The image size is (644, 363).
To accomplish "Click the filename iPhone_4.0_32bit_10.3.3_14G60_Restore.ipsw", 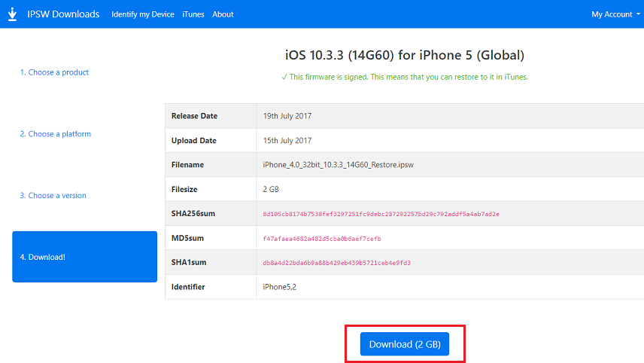I will click(x=338, y=165).
